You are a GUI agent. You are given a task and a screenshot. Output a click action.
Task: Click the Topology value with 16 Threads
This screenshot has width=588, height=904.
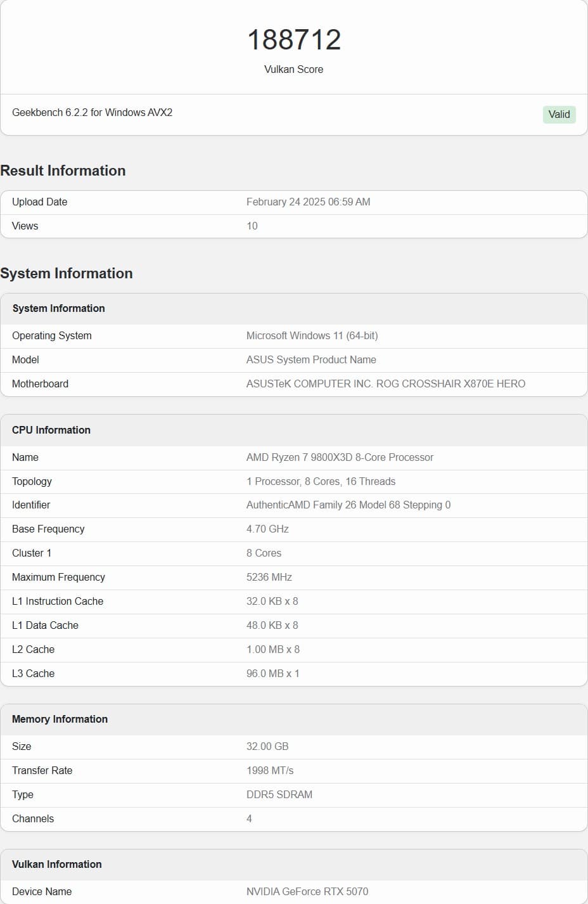pyautogui.click(x=321, y=481)
